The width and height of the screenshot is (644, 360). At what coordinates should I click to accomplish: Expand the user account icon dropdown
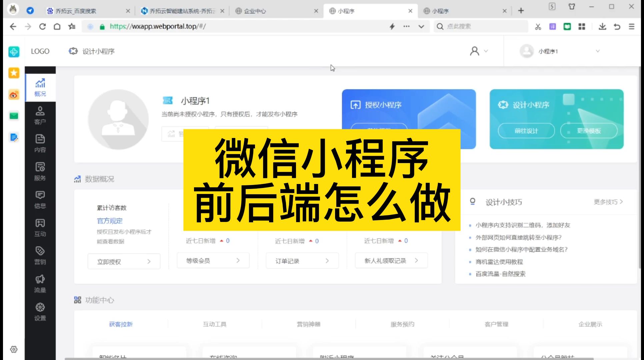coord(479,51)
